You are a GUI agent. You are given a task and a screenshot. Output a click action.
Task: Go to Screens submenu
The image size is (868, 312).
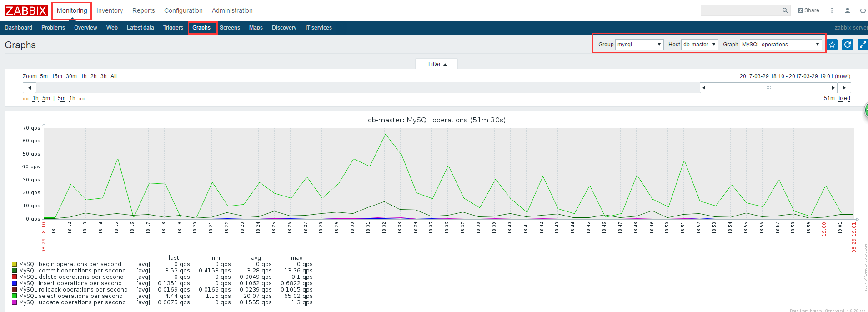(230, 28)
